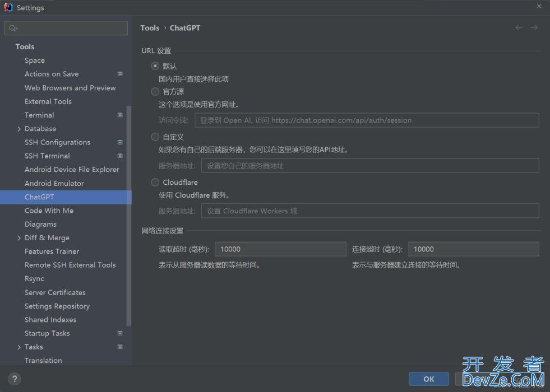This screenshot has height=392, width=550.
Task: Click project-level icon beside Startup Tasks
Action: 120,333
